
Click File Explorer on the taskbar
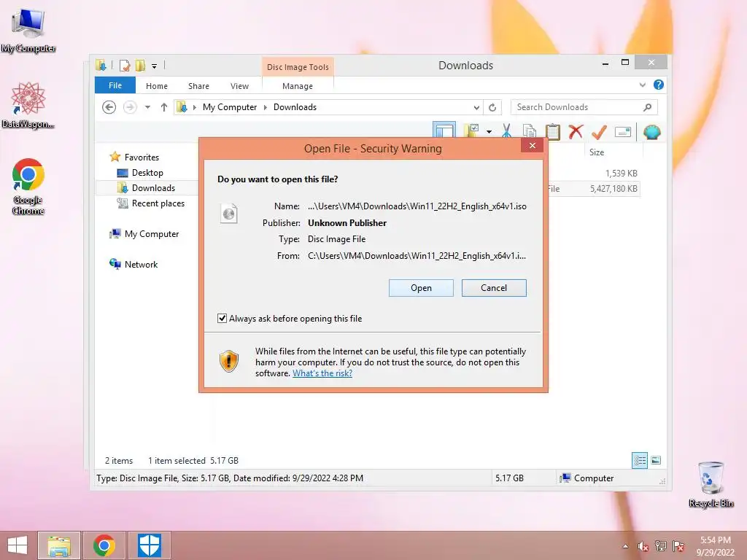[59, 545]
